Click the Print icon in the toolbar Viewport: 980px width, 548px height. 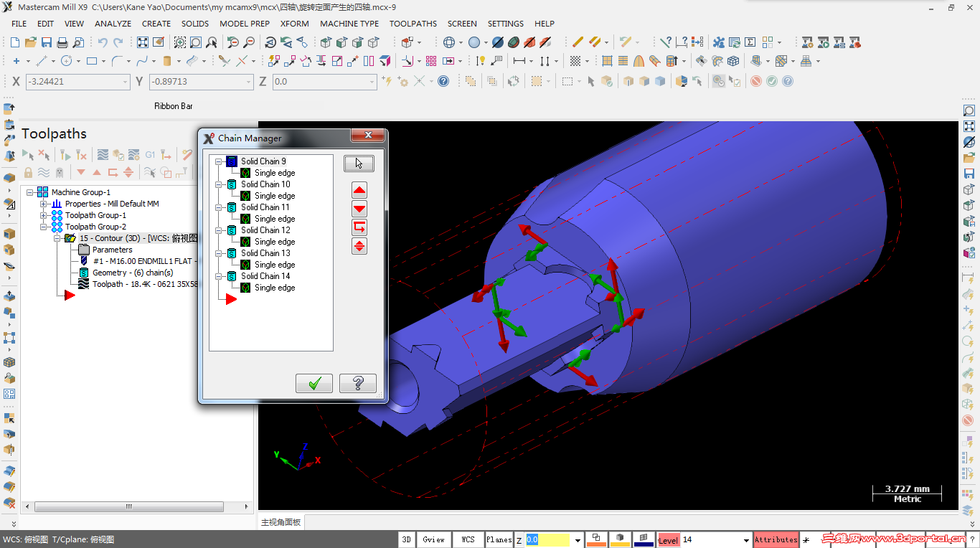pyautogui.click(x=62, y=42)
